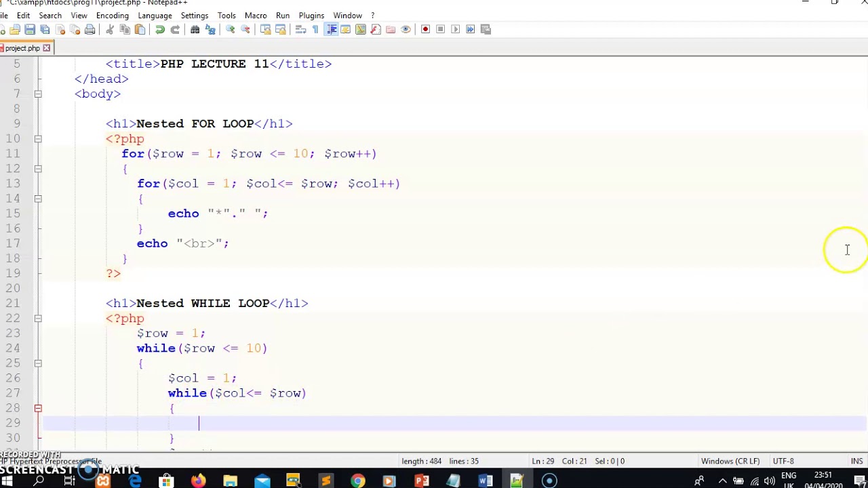The height and width of the screenshot is (488, 868).
Task: Open Firefox from the taskbar
Action: [198, 481]
